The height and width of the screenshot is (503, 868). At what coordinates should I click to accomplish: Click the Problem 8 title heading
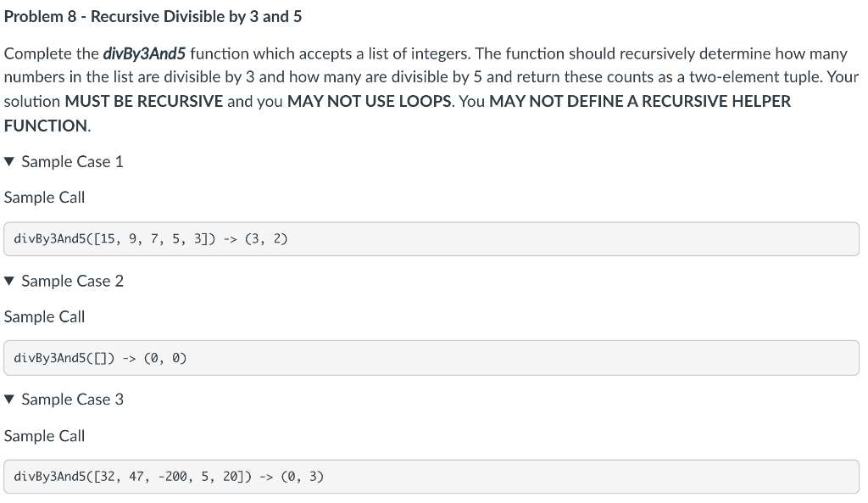[x=153, y=16]
